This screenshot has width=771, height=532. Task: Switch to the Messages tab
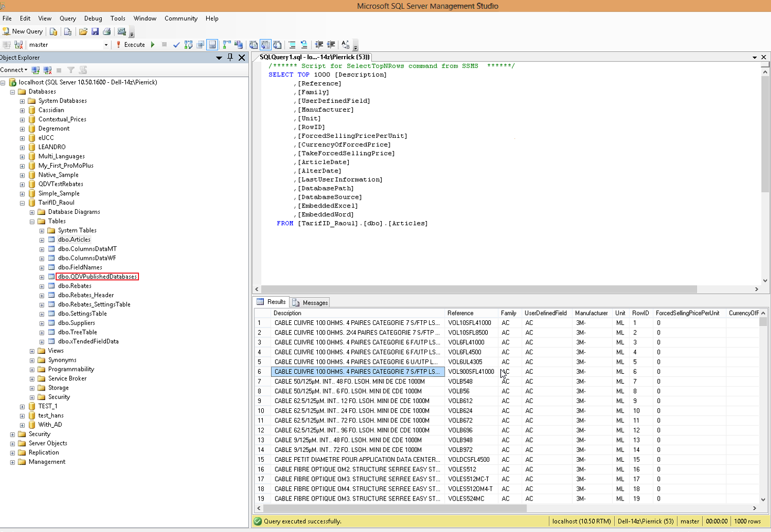(x=310, y=302)
